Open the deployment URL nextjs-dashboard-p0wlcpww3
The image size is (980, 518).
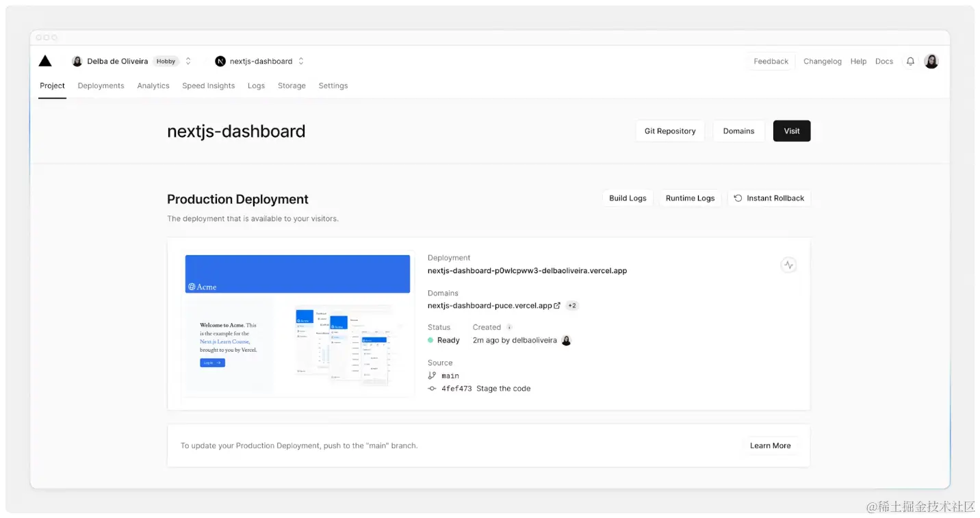tap(528, 271)
